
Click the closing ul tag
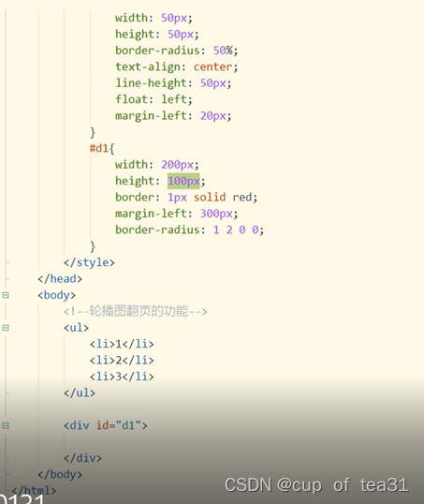tap(80, 393)
